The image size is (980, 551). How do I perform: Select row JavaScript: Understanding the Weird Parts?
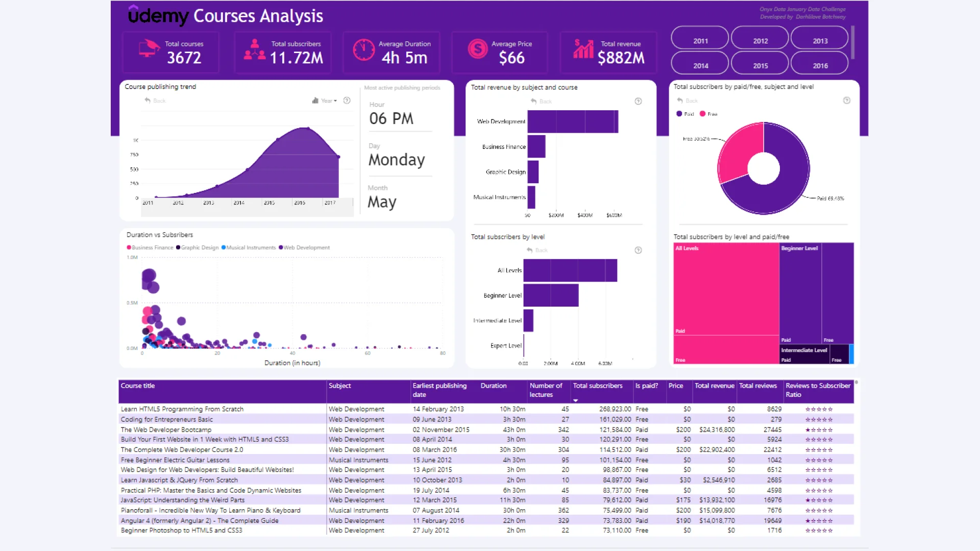point(486,500)
